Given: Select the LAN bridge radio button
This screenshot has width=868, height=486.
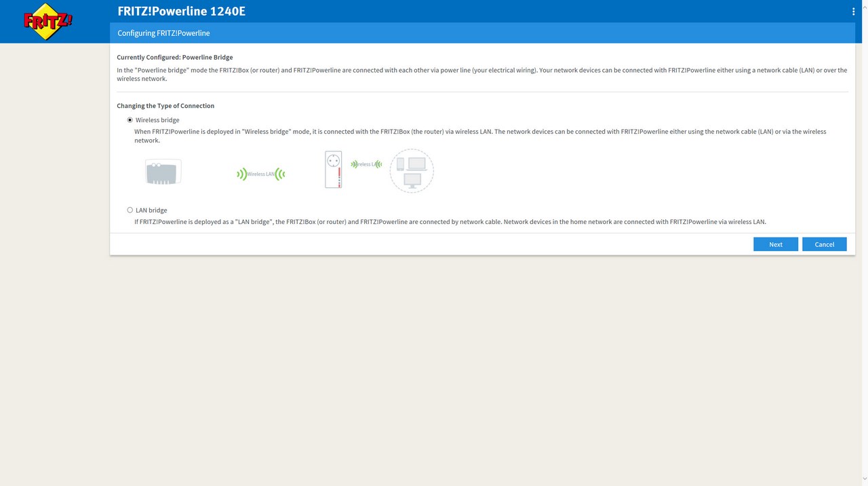Looking at the screenshot, I should coord(130,210).
